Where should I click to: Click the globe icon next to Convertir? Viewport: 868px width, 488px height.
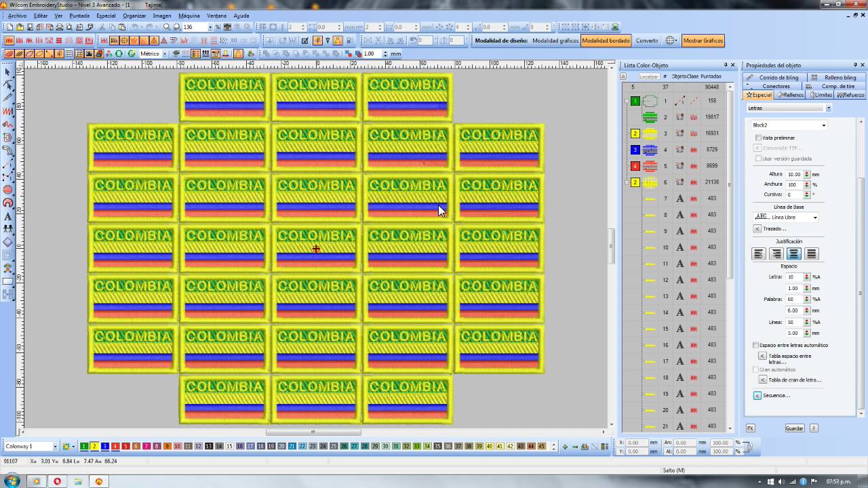(x=671, y=41)
